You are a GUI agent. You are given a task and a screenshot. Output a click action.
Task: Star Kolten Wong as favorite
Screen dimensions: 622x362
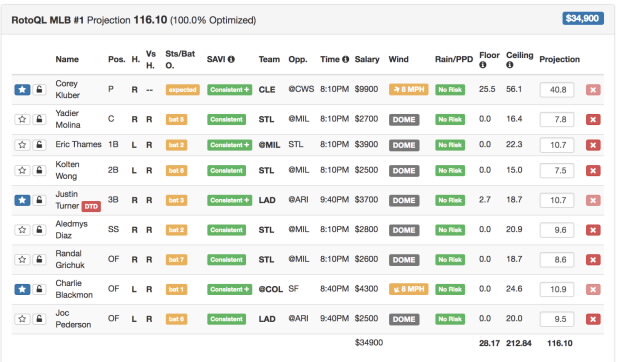[22, 170]
